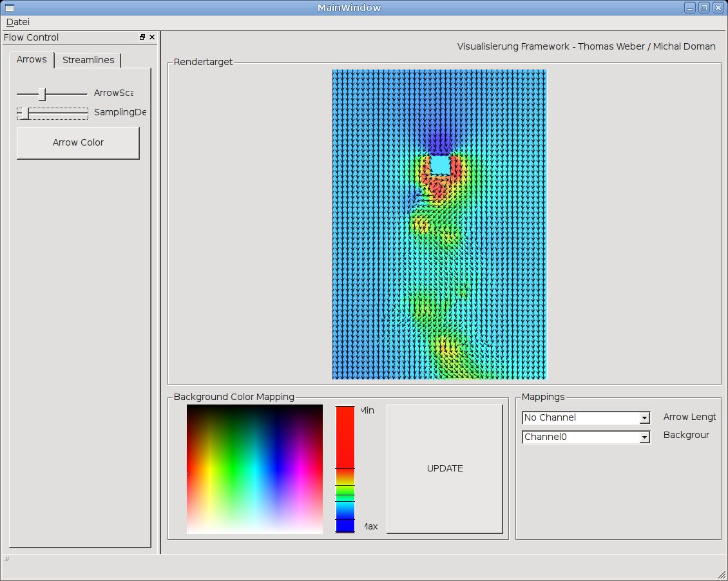Click the red top section of gradient bar
The image size is (728, 581).
pos(345,437)
